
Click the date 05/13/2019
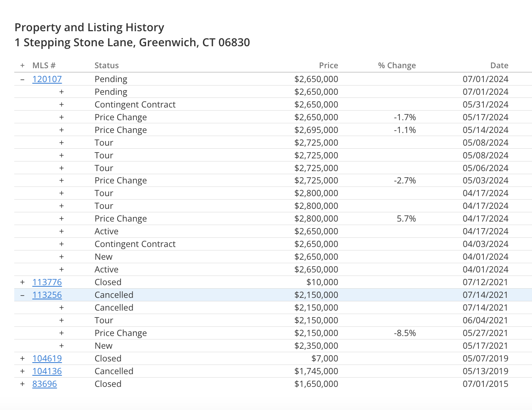[x=485, y=371]
